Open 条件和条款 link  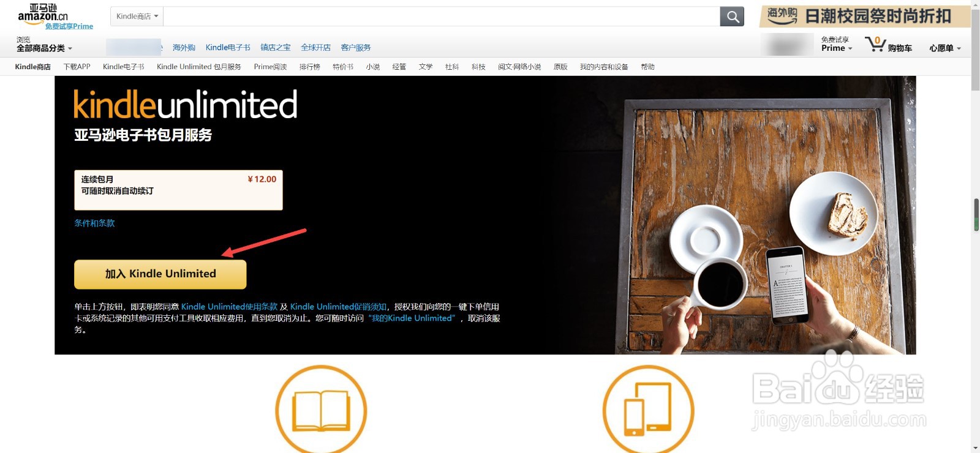[94, 223]
